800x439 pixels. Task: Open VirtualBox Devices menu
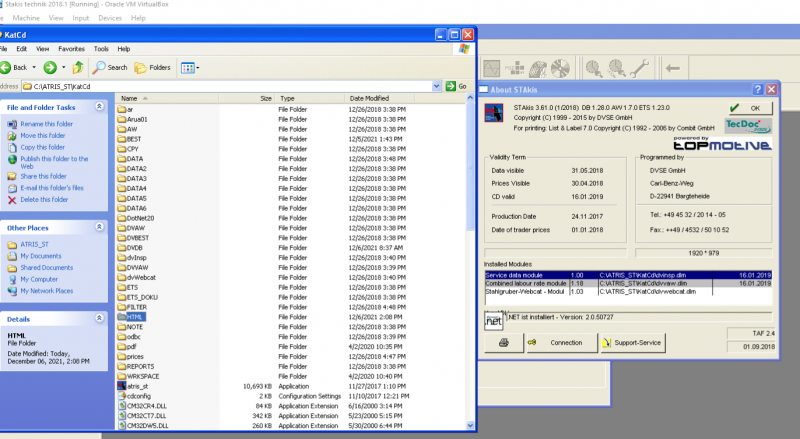(x=110, y=18)
